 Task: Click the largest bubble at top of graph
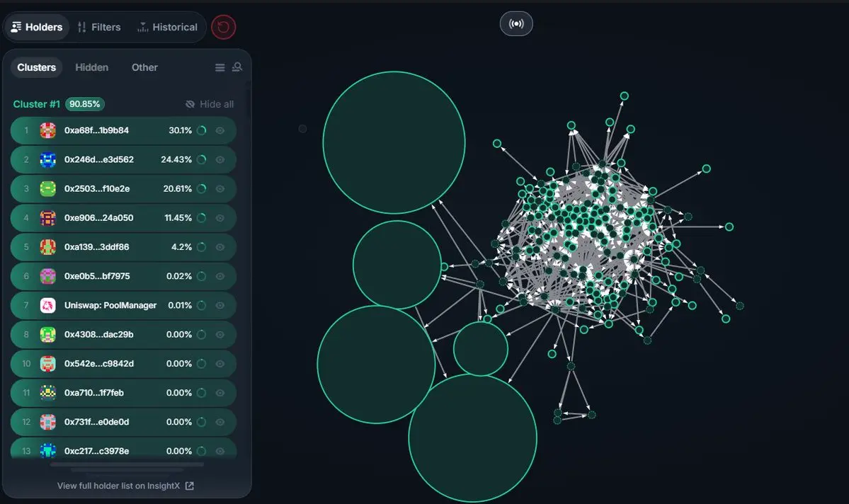pyautogui.click(x=394, y=142)
